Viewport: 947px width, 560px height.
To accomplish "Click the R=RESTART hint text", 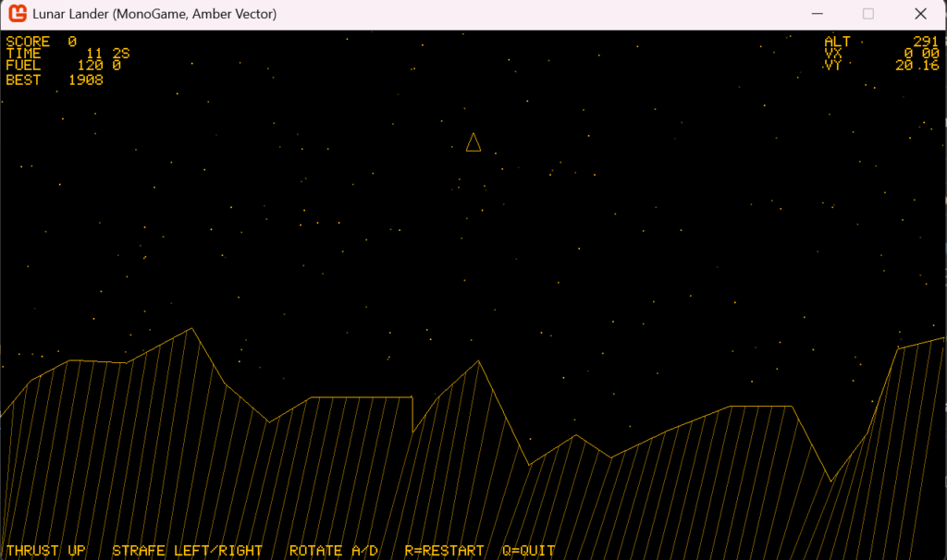I will coord(444,551).
